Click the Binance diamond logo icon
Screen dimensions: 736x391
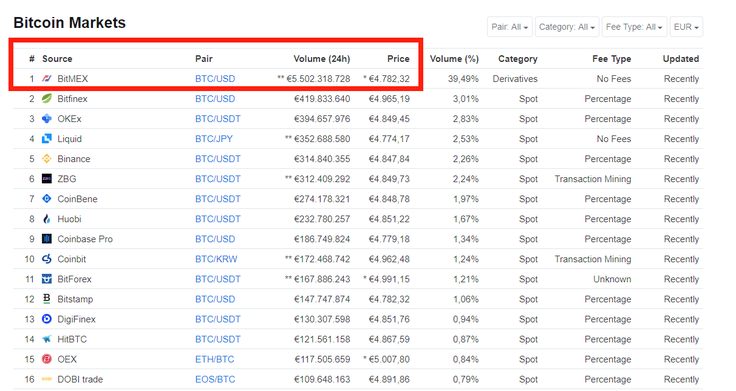click(46, 159)
